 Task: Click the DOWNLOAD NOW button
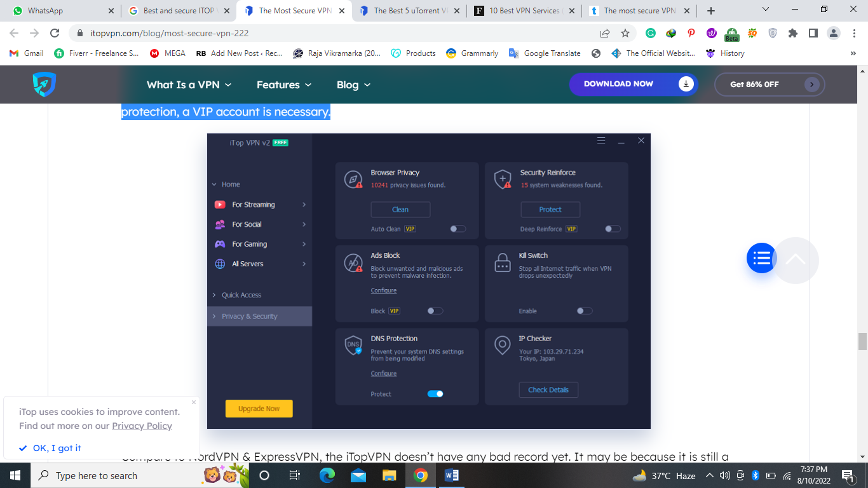click(634, 84)
